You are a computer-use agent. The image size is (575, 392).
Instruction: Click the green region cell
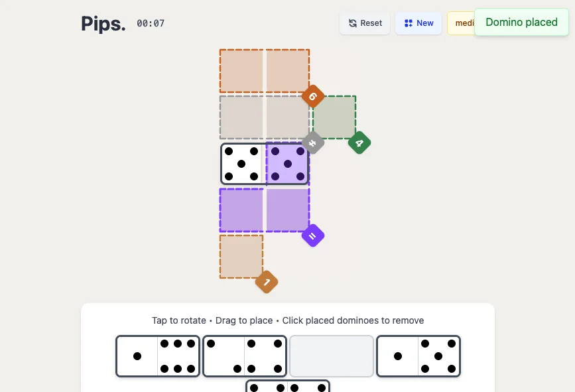[x=334, y=117]
